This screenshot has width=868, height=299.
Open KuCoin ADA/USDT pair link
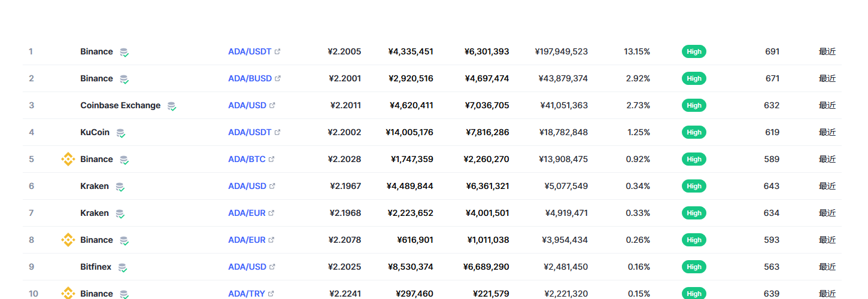click(250, 132)
